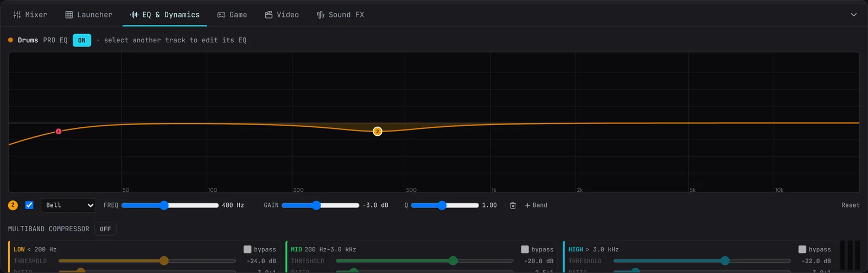The height and width of the screenshot is (273, 868).
Task: Open the Game tab
Action: pyautogui.click(x=232, y=15)
